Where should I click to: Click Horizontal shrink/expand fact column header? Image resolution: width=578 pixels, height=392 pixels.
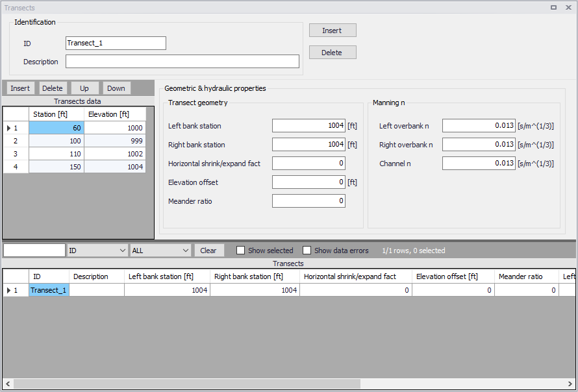(x=356, y=276)
